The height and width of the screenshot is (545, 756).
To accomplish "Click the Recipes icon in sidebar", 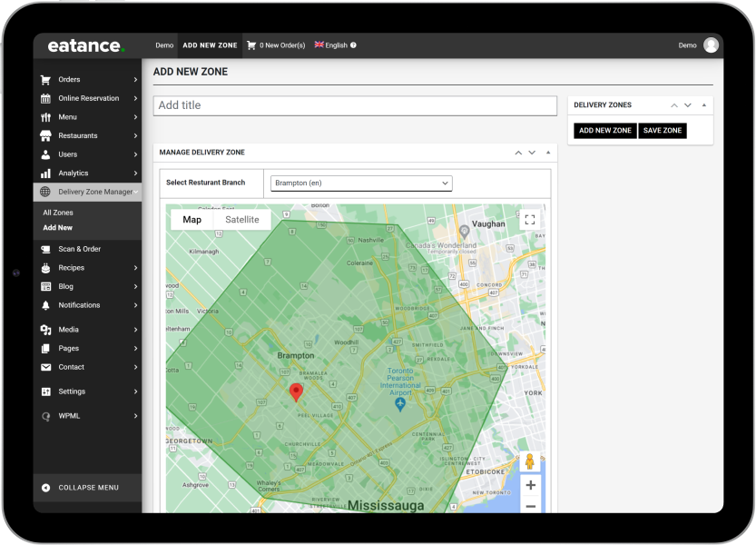I will 45,268.
